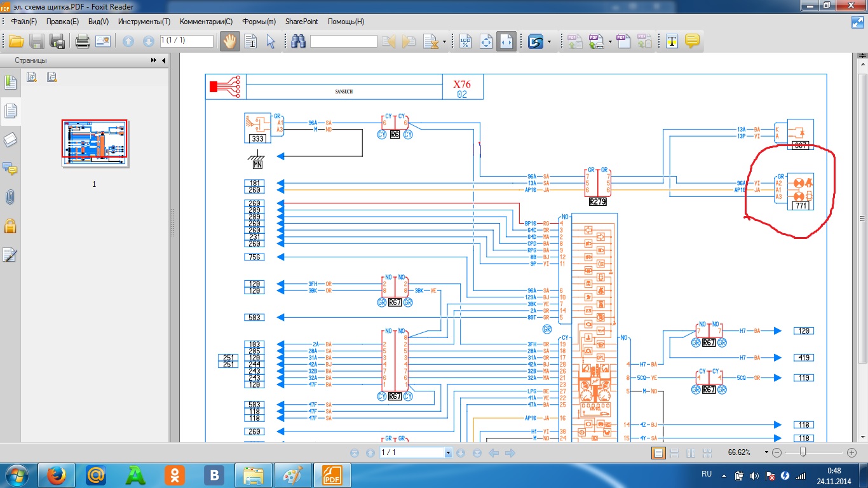Reduce page thumbnails in Pages panel
The height and width of the screenshot is (488, 868).
(52, 78)
